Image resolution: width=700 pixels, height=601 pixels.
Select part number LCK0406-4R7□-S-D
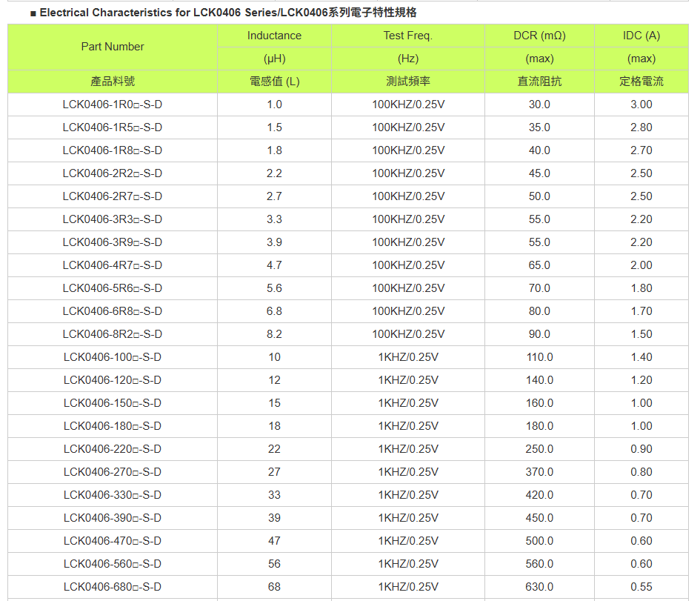[113, 265]
